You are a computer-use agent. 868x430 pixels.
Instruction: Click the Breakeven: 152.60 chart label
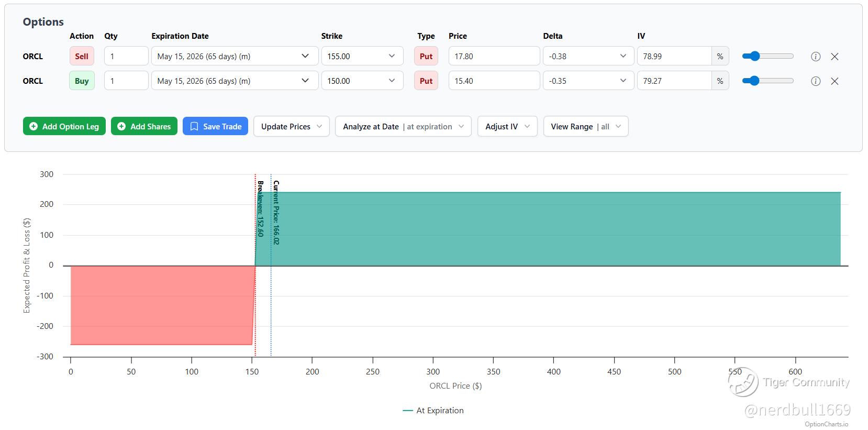pyautogui.click(x=260, y=208)
